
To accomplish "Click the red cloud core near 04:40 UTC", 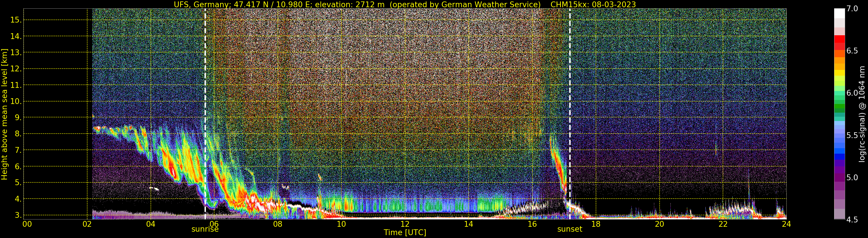I will click(172, 169).
